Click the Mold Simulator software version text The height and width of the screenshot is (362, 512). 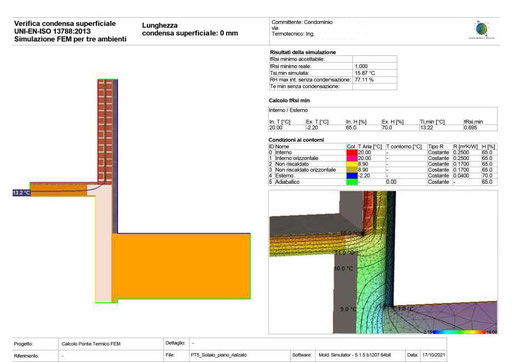pyautogui.click(x=355, y=355)
